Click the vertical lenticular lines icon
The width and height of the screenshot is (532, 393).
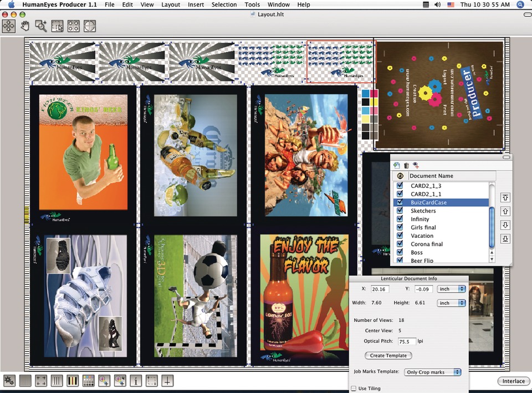pos(25,381)
